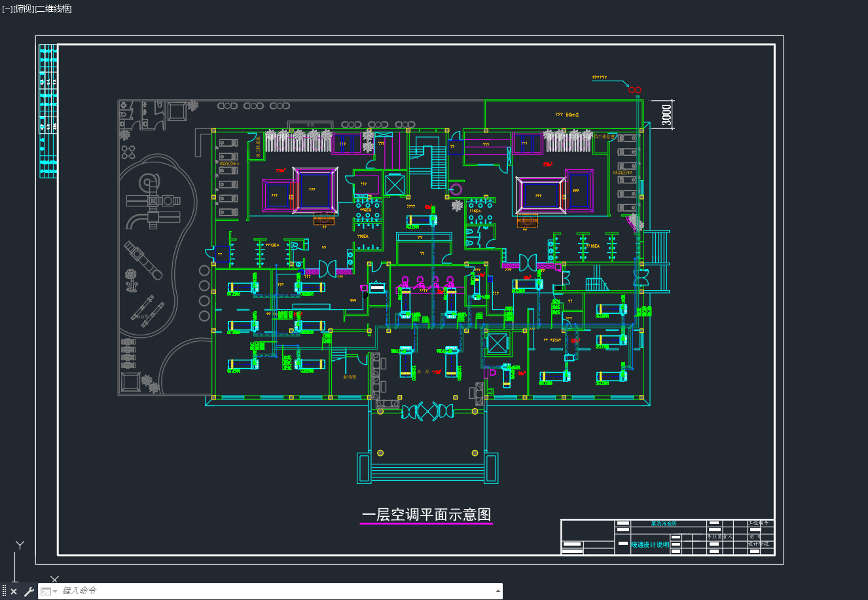868x600 pixels.
Task: Select the red double-circle symbol
Action: coord(635,90)
